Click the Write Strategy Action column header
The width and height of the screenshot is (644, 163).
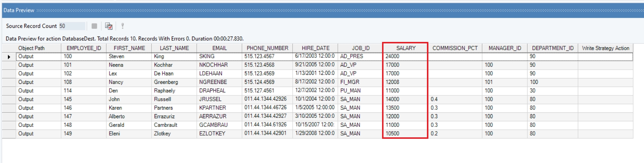[605, 48]
